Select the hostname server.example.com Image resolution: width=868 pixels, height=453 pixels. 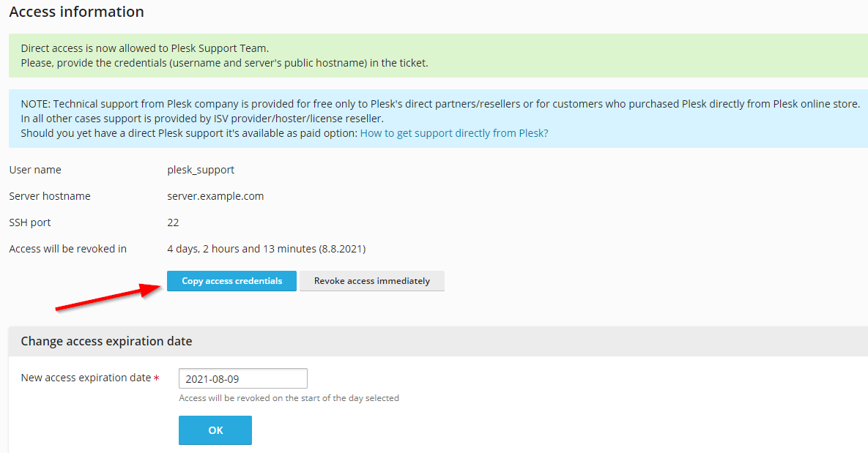[x=216, y=195]
